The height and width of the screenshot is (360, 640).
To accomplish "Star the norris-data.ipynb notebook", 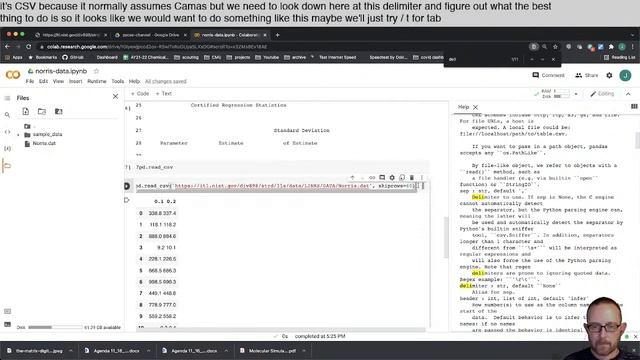I will pos(96,71).
